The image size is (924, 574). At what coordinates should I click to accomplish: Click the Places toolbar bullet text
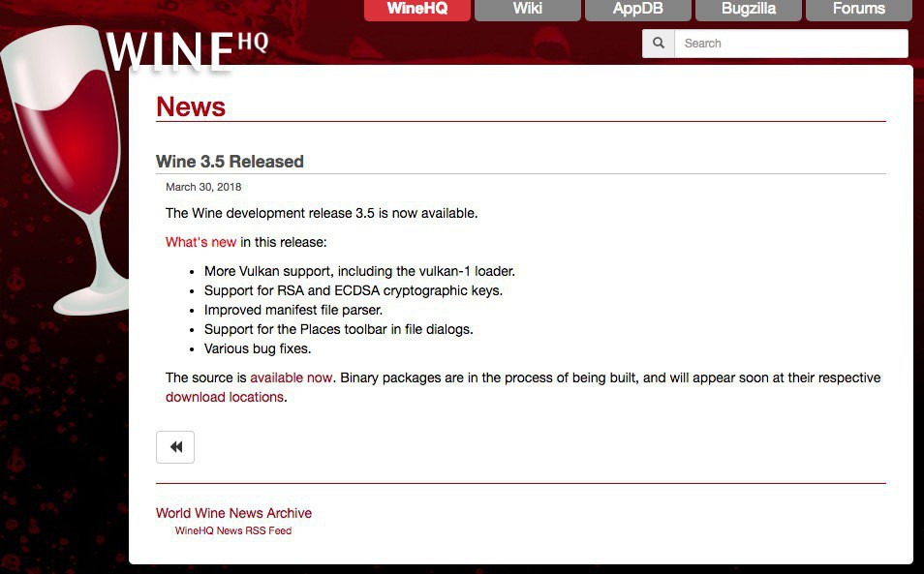point(339,329)
